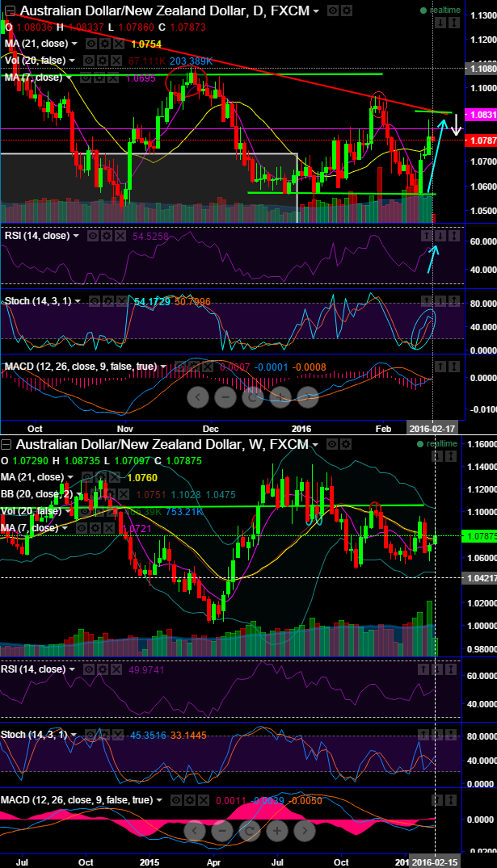Screen dimensions: 497x868
Task: Click the daily chart realtime status indicator
Action: coord(439,10)
